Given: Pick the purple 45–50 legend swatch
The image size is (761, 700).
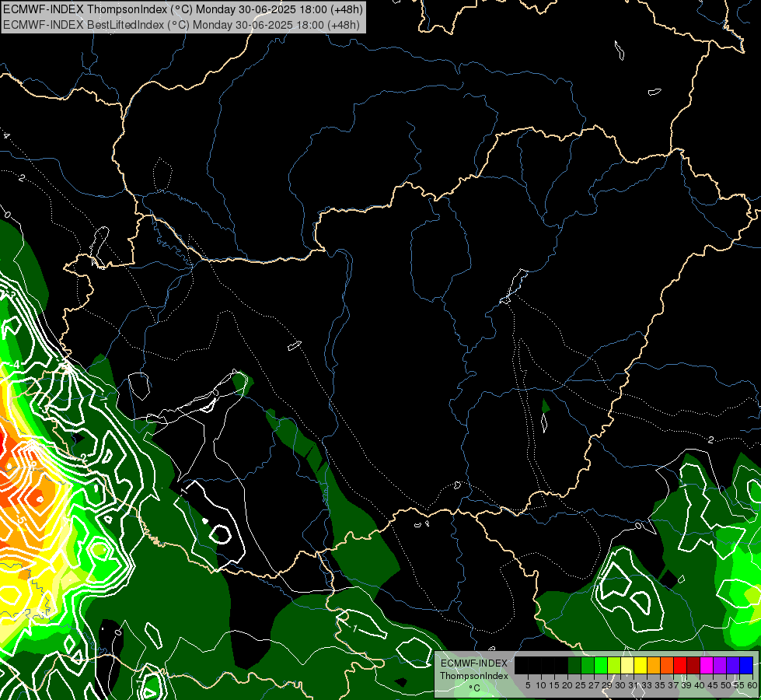Looking at the screenshot, I should (720, 665).
